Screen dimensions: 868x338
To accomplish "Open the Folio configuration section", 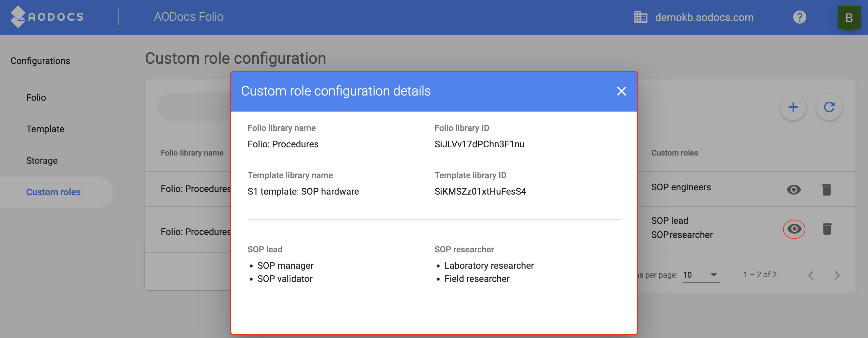I will (x=36, y=98).
